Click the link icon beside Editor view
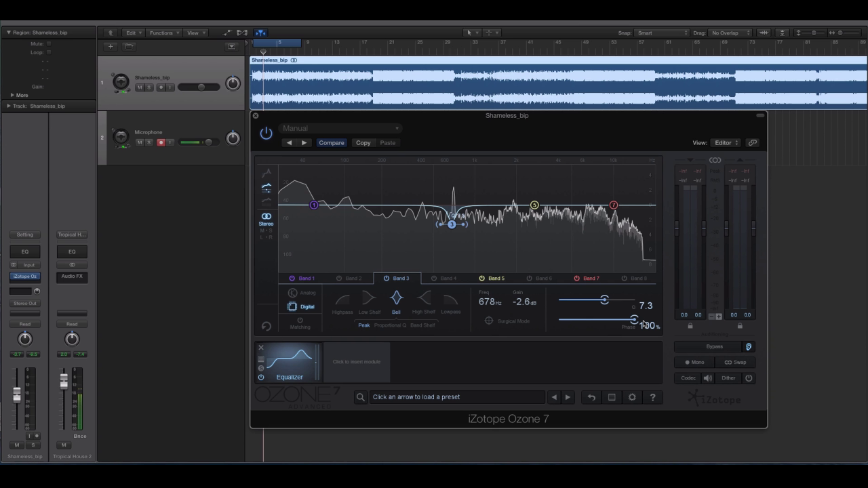 coord(752,142)
